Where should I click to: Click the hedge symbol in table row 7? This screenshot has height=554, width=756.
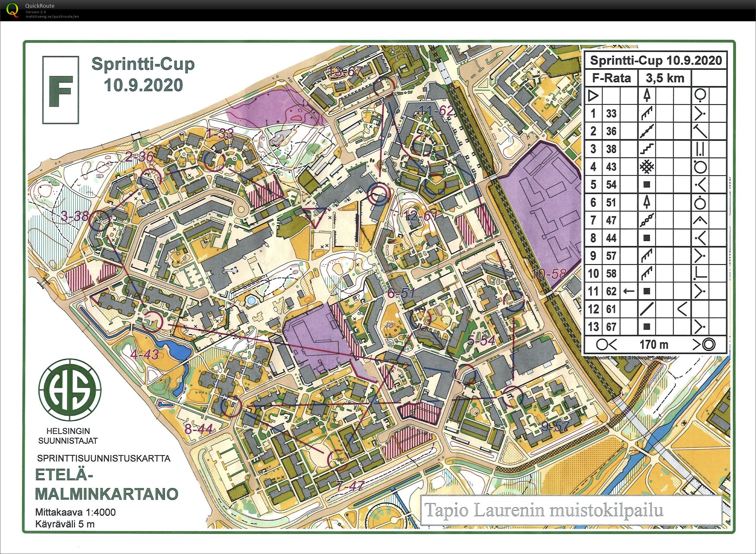[x=647, y=220]
